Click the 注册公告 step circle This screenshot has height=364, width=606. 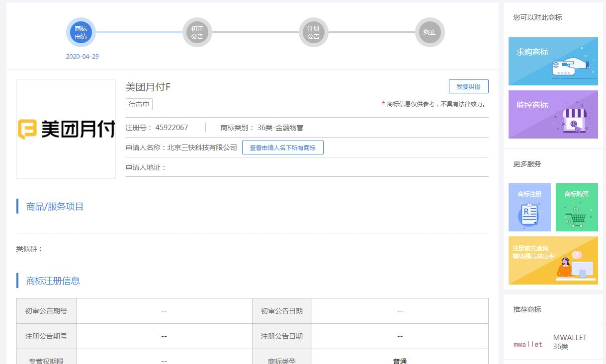[313, 32]
